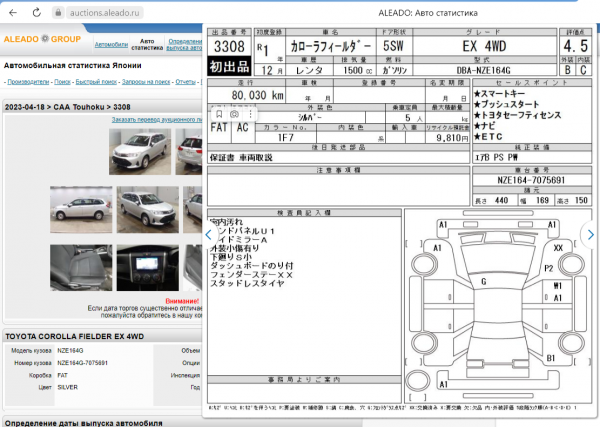Click the grade score 4.5 on sheet
Viewport: 600px width, 427px height.
click(x=575, y=46)
